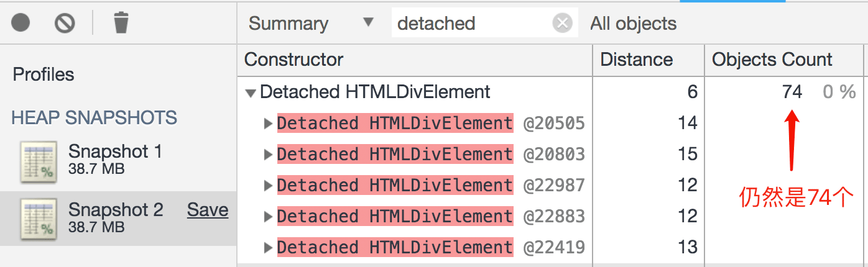Select the Snapshot 1 profile icon
Image resolution: width=868 pixels, height=267 pixels.
coord(38,161)
